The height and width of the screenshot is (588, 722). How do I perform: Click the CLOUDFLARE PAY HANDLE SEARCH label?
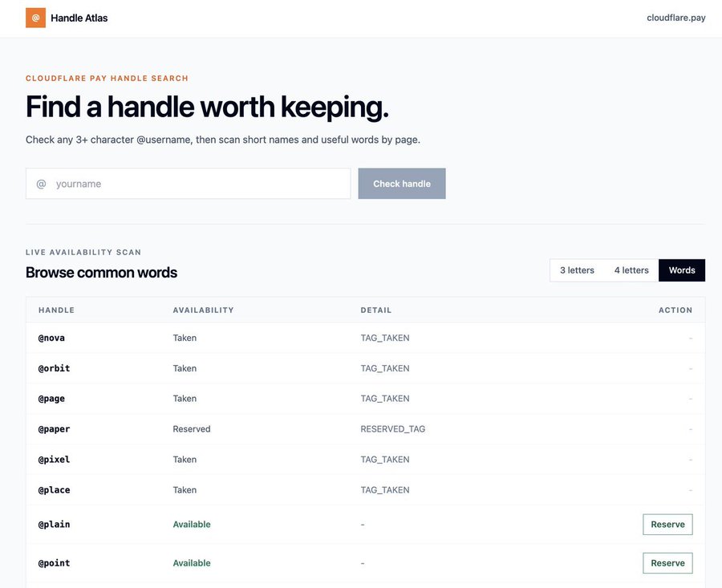107,79
